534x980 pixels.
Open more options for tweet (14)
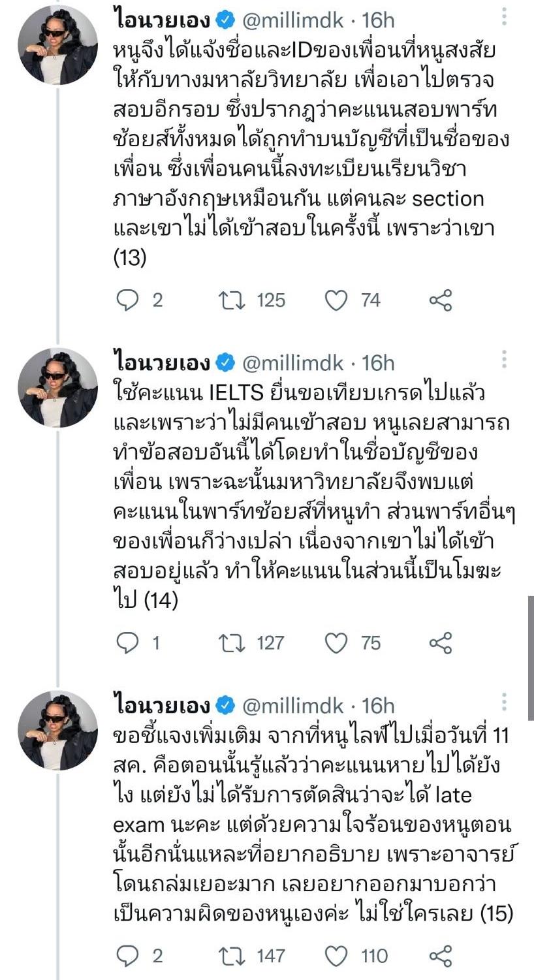[504, 360]
